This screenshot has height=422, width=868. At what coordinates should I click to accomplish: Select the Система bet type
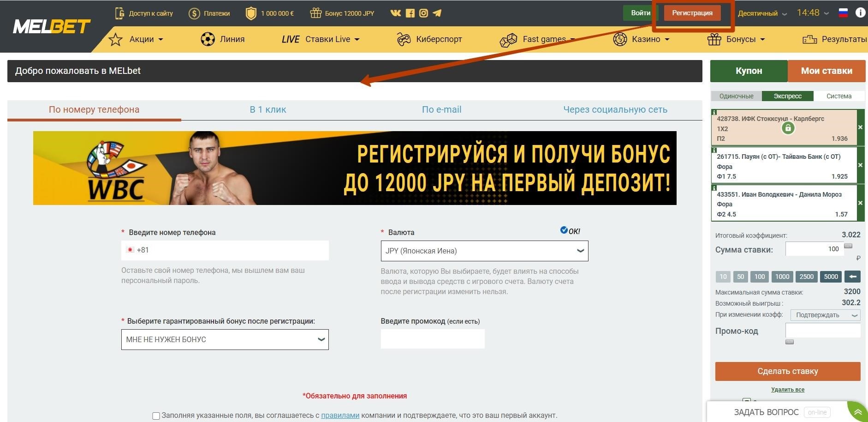[839, 96]
